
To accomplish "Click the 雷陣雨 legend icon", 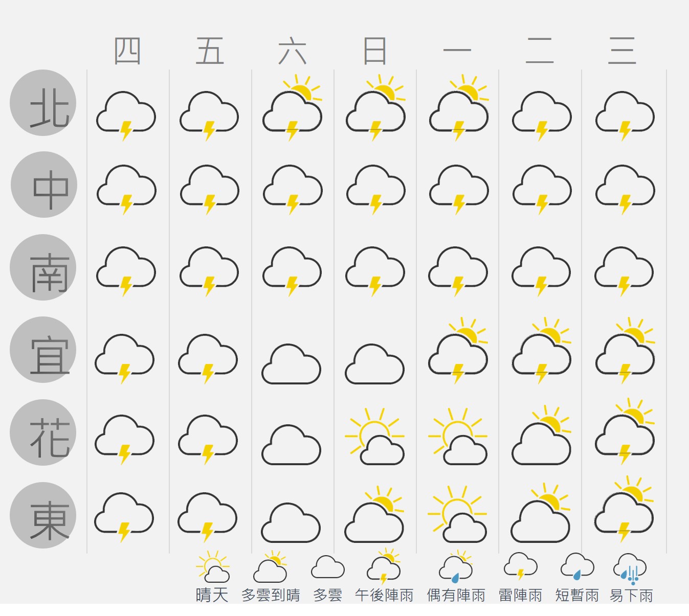I will tap(521, 566).
